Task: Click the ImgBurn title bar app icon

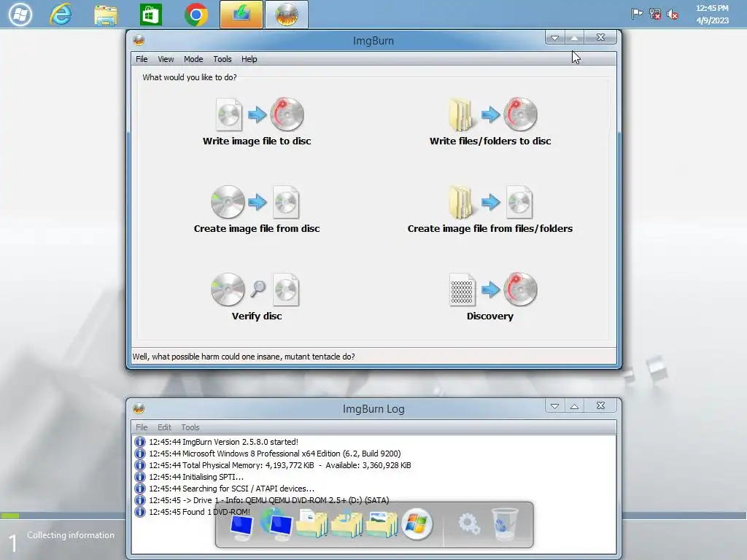Action: (x=139, y=41)
